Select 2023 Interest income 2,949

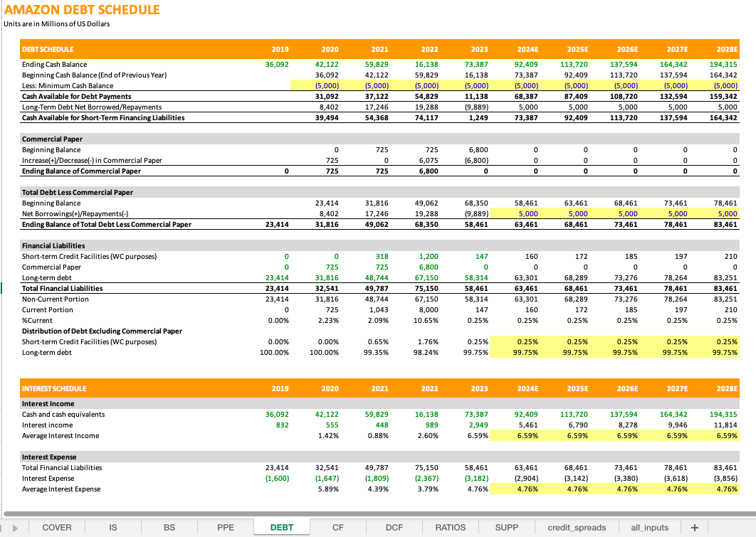point(478,425)
